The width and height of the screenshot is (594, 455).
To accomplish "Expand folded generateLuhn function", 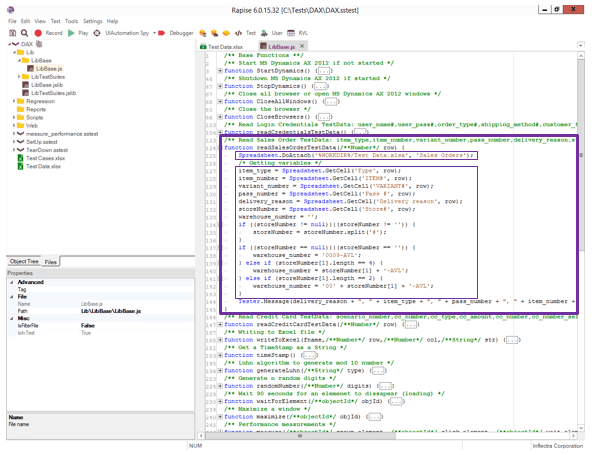I will click(x=220, y=371).
